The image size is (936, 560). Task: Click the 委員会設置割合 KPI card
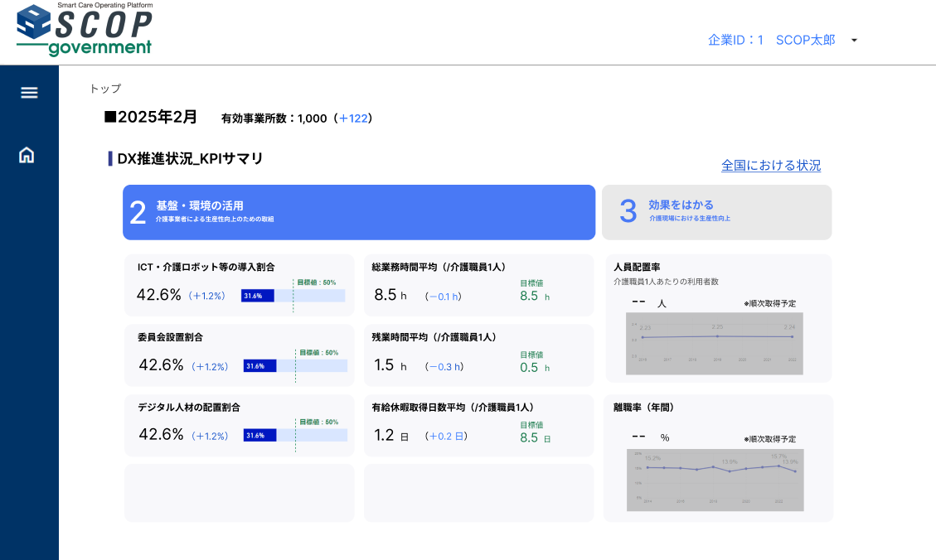(239, 355)
